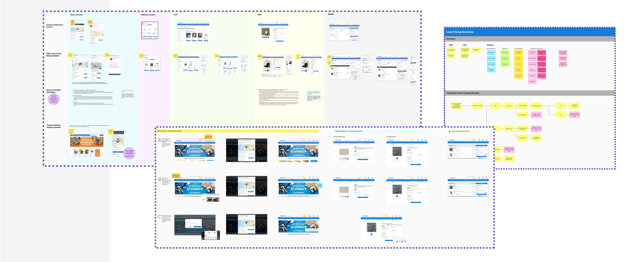Select the 'Product Details Page - communication with customer' heading
The width and height of the screenshot is (644, 262).
coord(350,131)
